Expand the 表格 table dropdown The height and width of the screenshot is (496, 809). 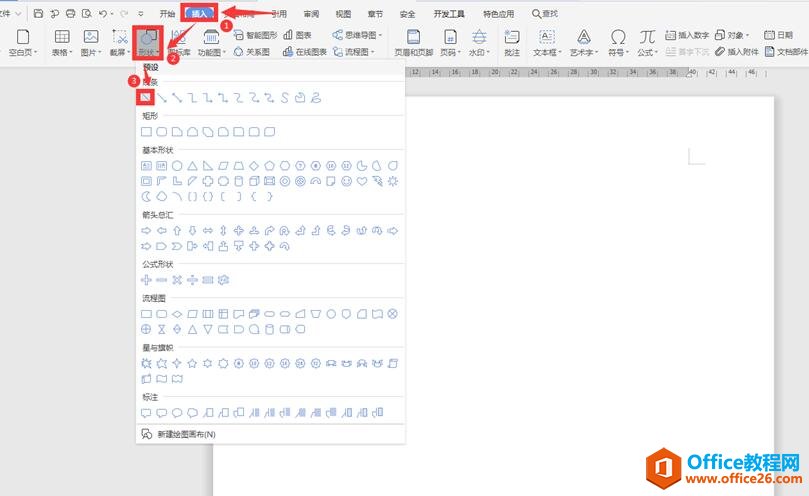[62, 52]
